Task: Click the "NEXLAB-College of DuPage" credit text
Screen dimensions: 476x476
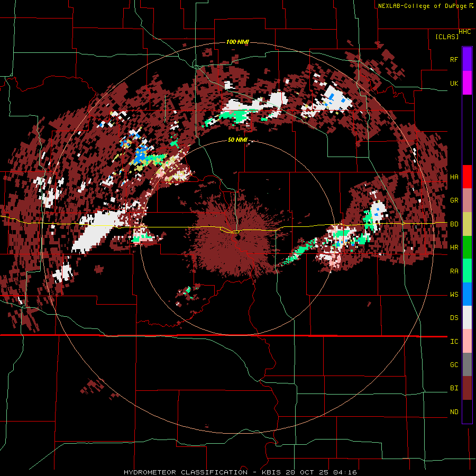Action: point(422,6)
